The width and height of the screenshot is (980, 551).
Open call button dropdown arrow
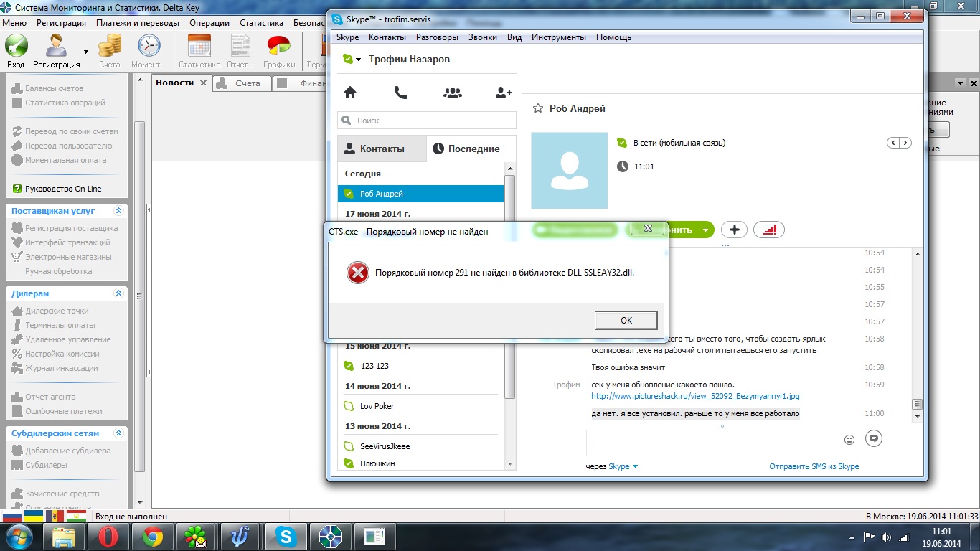point(705,230)
